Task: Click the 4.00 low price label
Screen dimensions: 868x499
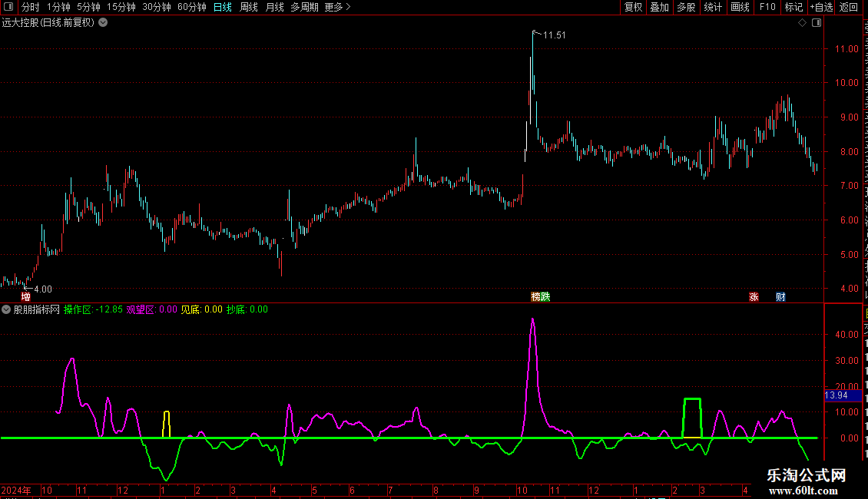Action: (42, 289)
